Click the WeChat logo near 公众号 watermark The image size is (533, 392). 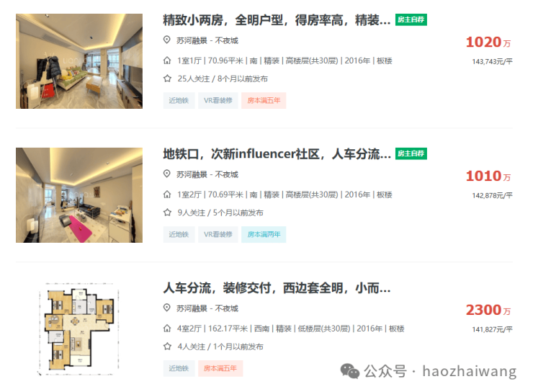click(350, 371)
